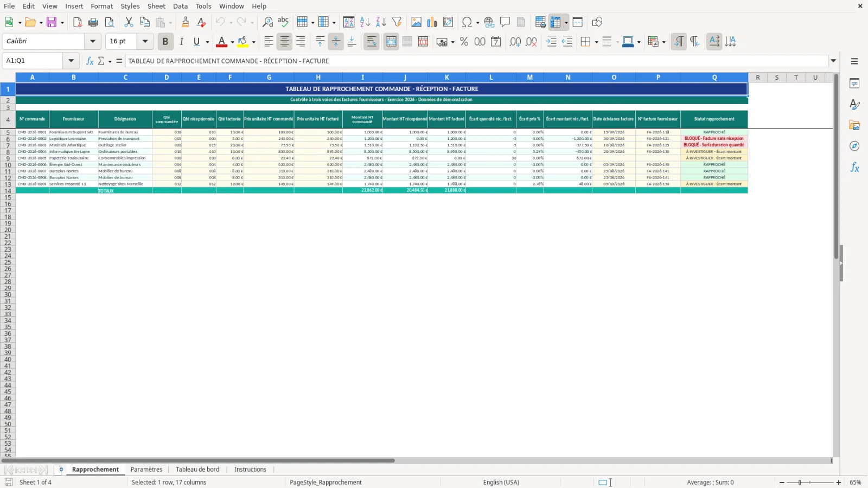Viewport: 868px width, 488px height.
Task: Switch to Tableau de bord sheet tab
Action: pos(197,470)
